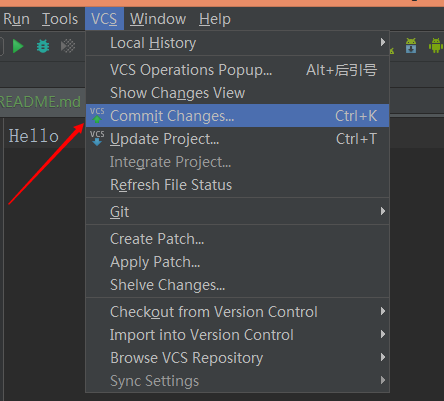This screenshot has height=401, width=444.
Task: Click the Update Project VCS arrow icon
Action: click(x=97, y=138)
